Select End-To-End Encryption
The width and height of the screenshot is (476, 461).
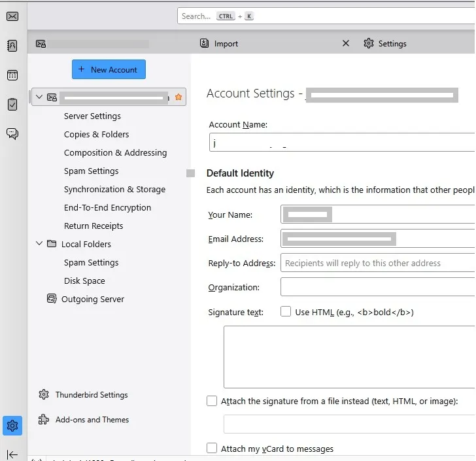tap(107, 207)
